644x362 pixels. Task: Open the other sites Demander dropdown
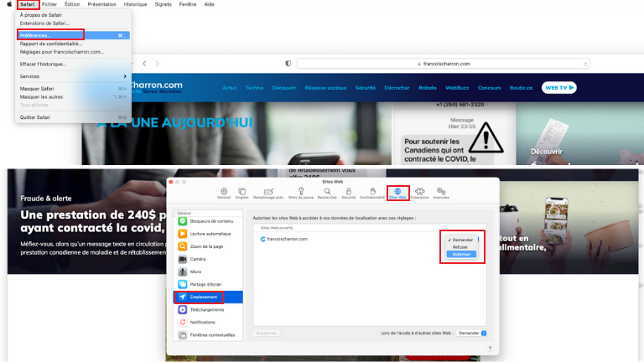click(472, 334)
